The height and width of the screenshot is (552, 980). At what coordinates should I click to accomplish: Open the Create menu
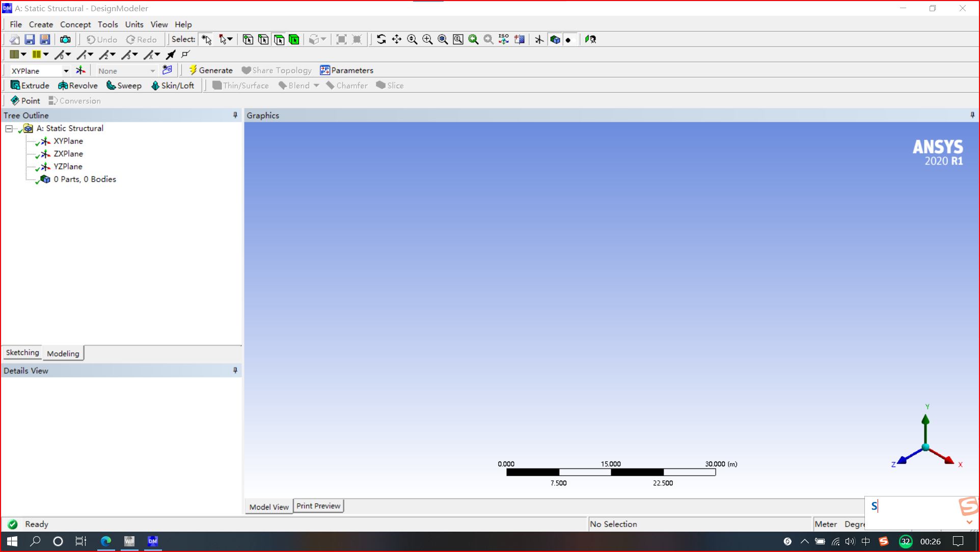(x=41, y=24)
